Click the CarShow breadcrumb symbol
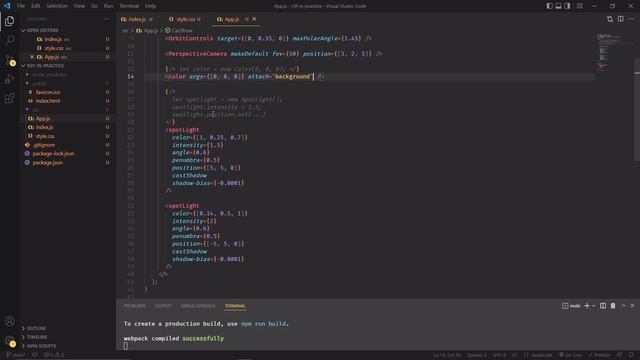Screen dimensions: 640x360 [x=178, y=31]
